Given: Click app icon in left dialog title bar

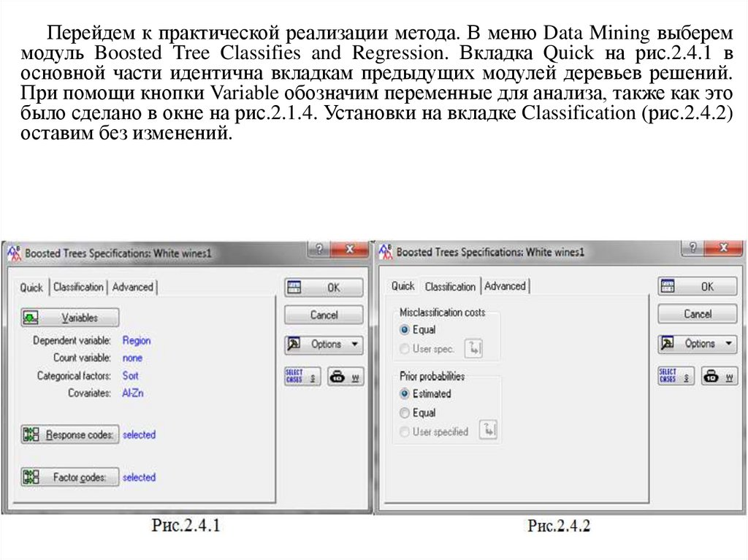Looking at the screenshot, I should tap(14, 253).
